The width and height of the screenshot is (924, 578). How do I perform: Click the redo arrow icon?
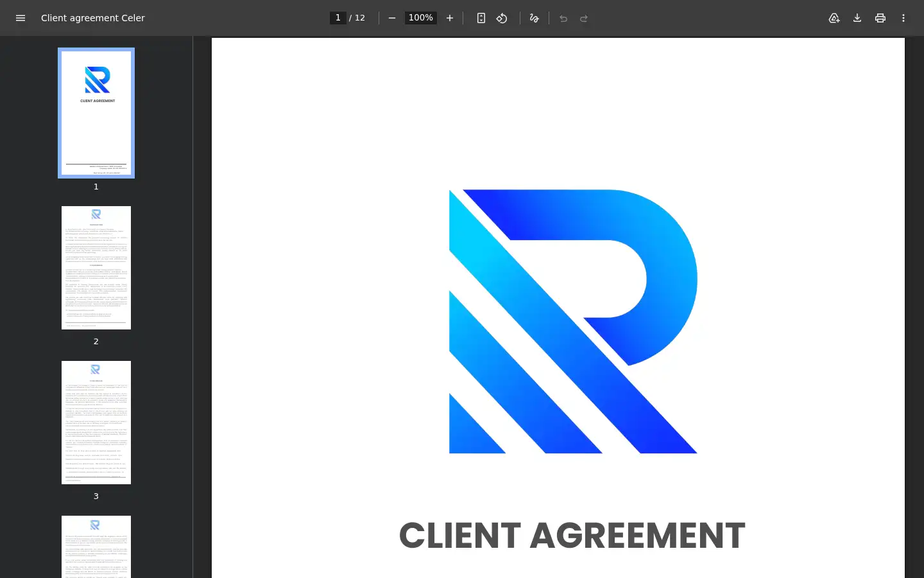click(584, 18)
